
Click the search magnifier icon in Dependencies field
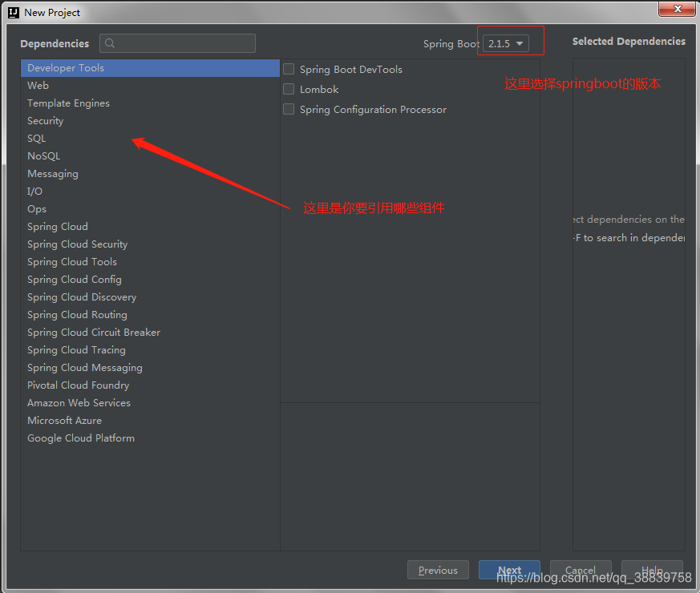click(109, 43)
